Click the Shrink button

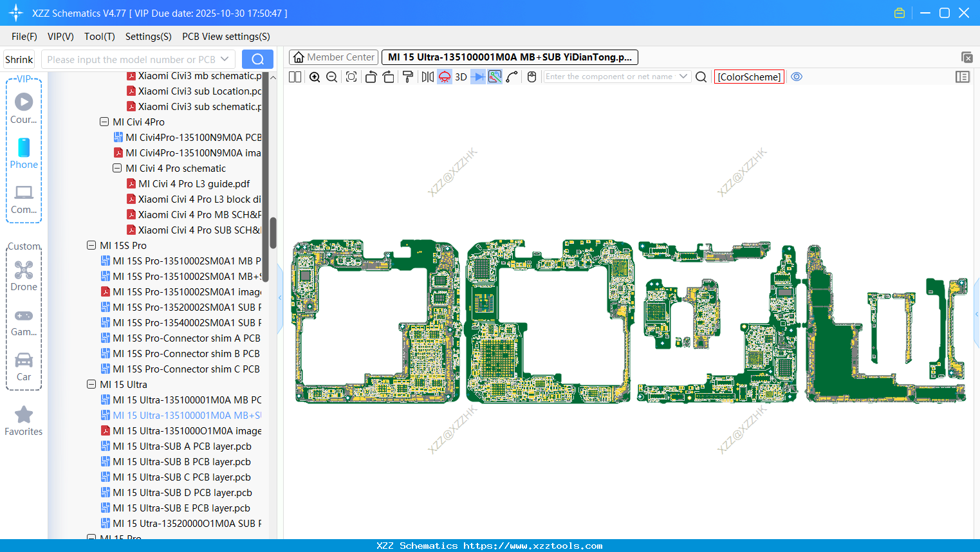(19, 59)
